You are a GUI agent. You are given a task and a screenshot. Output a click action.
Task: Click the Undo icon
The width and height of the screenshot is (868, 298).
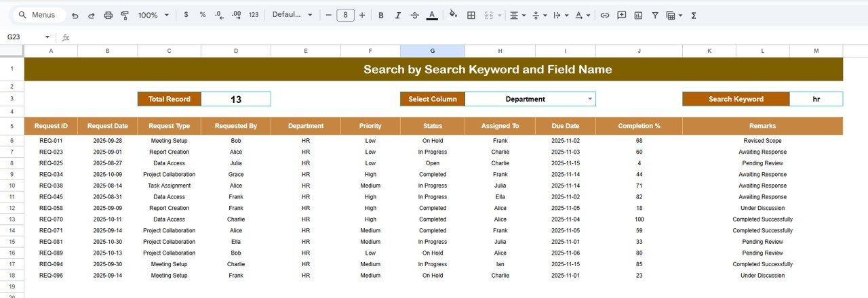tap(75, 15)
